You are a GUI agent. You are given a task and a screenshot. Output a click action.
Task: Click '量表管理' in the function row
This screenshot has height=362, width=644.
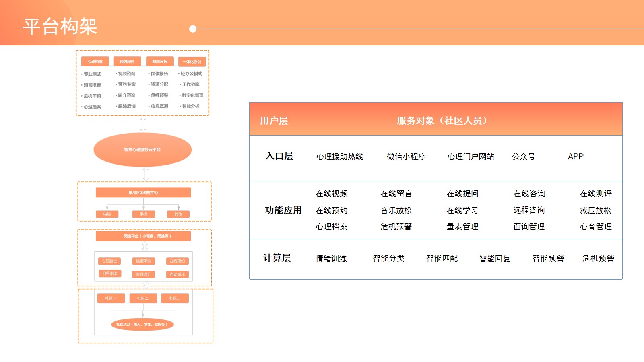tap(462, 226)
